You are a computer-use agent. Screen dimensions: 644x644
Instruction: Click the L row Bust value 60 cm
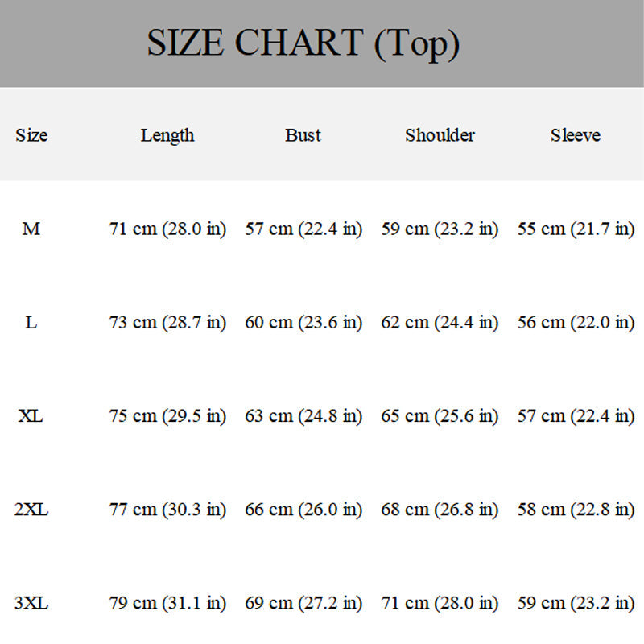coord(303,323)
